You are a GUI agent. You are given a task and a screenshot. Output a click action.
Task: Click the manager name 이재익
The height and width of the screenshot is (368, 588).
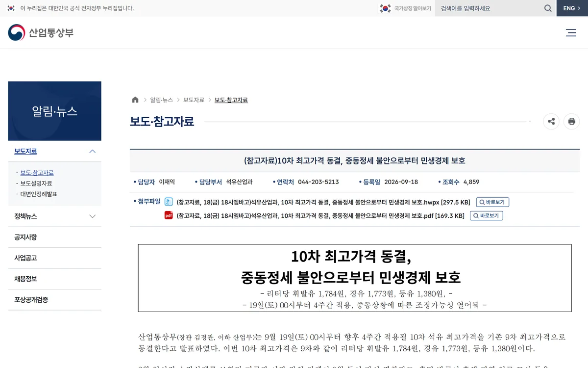coord(167,182)
